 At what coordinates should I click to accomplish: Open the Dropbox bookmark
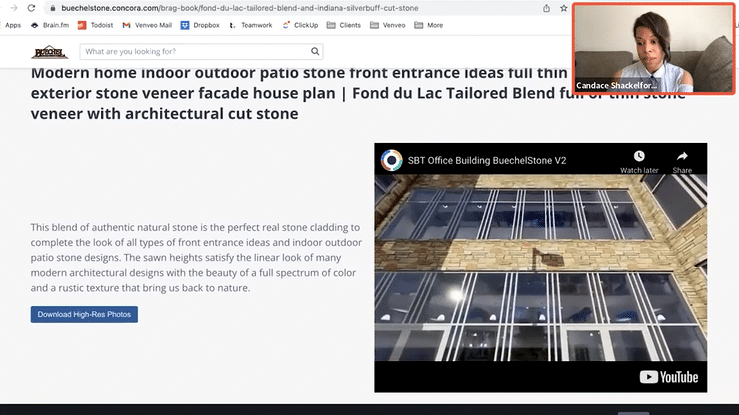tap(200, 25)
